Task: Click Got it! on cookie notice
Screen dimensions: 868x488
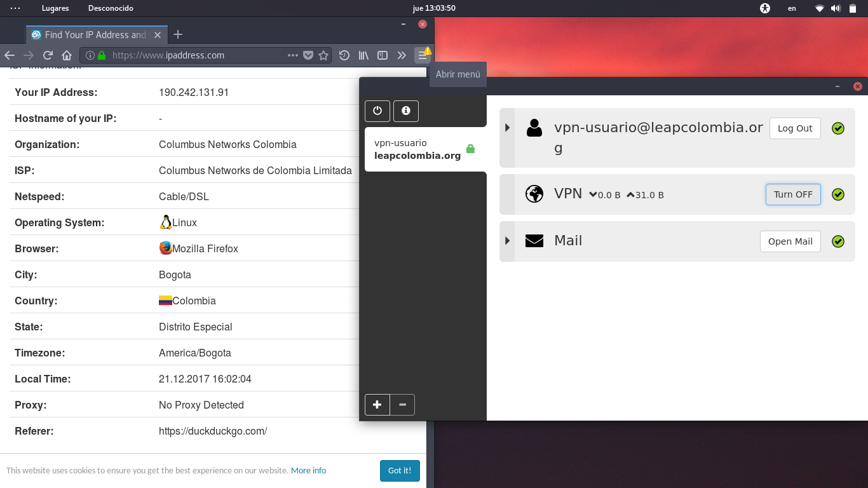Action: tap(400, 470)
